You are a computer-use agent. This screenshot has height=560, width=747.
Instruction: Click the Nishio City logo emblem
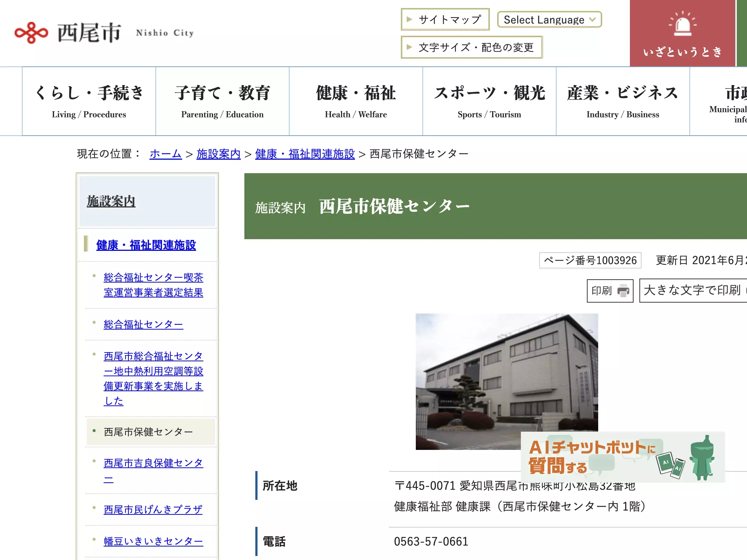31,33
